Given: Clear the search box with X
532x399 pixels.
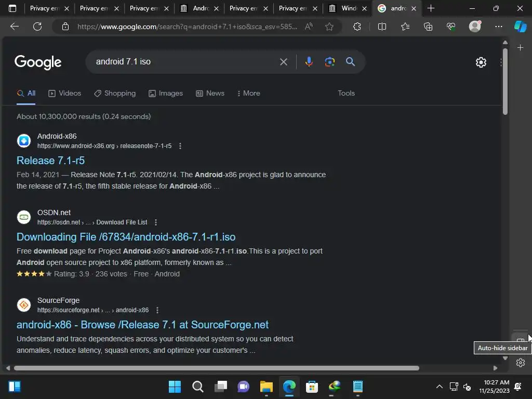Looking at the screenshot, I should 283,62.
